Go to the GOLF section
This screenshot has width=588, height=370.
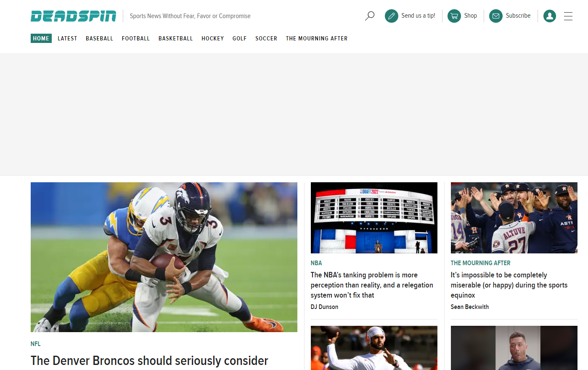pyautogui.click(x=240, y=38)
